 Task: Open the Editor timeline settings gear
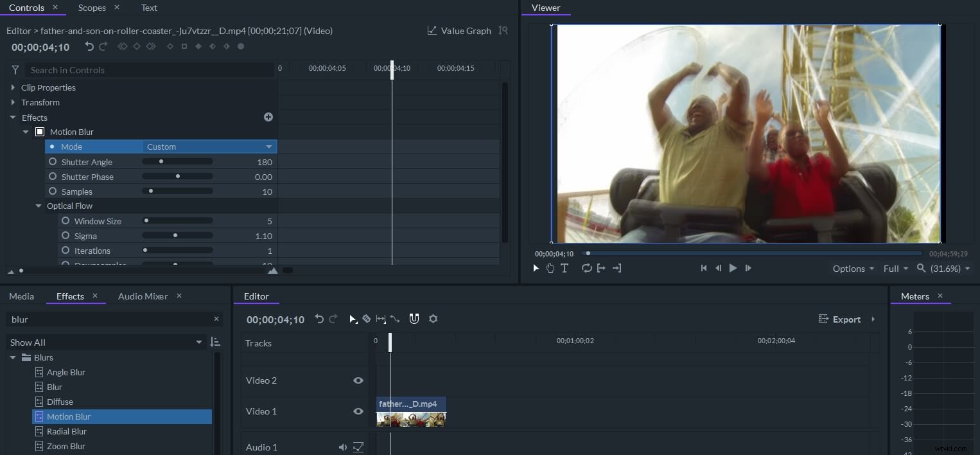click(433, 319)
